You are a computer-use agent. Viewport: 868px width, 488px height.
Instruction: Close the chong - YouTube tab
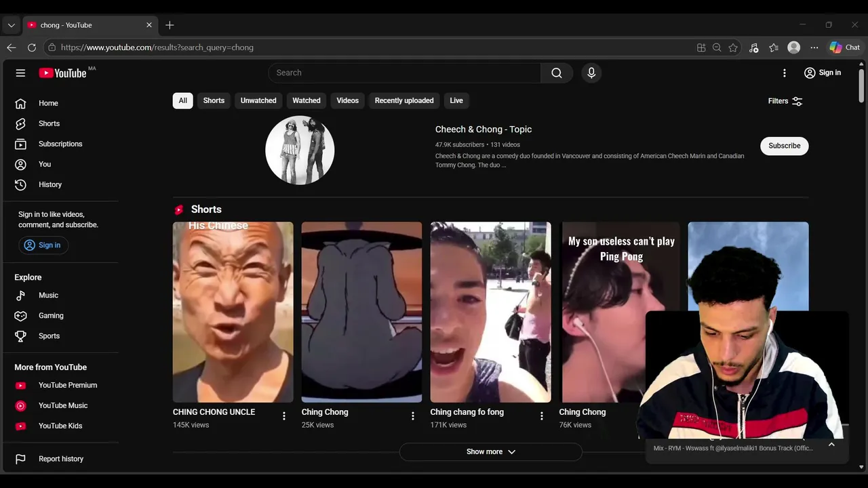coord(149,25)
